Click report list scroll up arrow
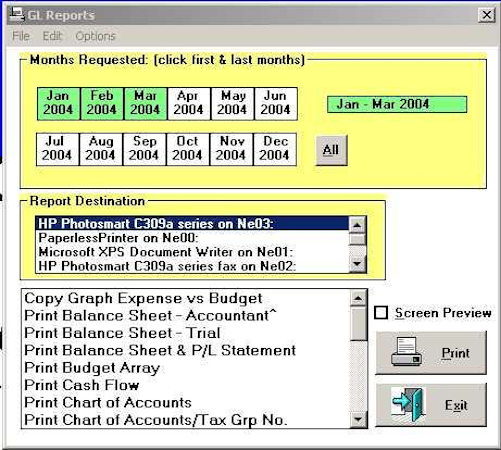The width and height of the screenshot is (501, 450). click(358, 298)
